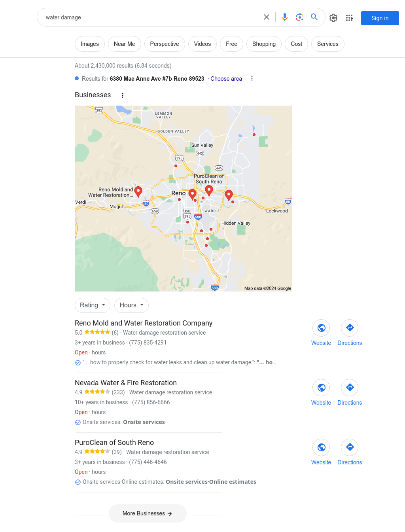Click the Choose area link

226,79
